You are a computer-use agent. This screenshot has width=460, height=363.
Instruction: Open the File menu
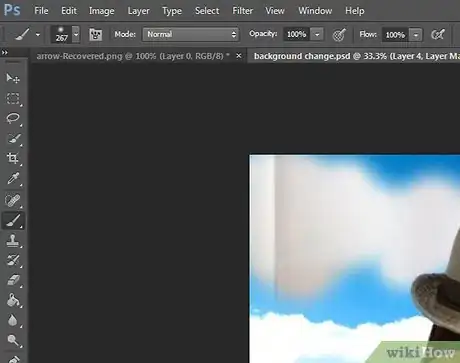click(41, 11)
